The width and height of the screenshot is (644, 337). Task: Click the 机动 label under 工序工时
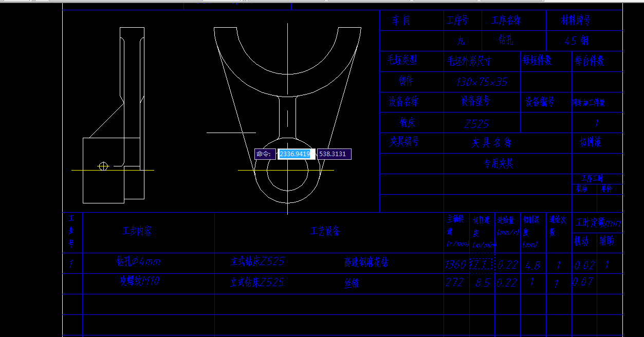581,189
